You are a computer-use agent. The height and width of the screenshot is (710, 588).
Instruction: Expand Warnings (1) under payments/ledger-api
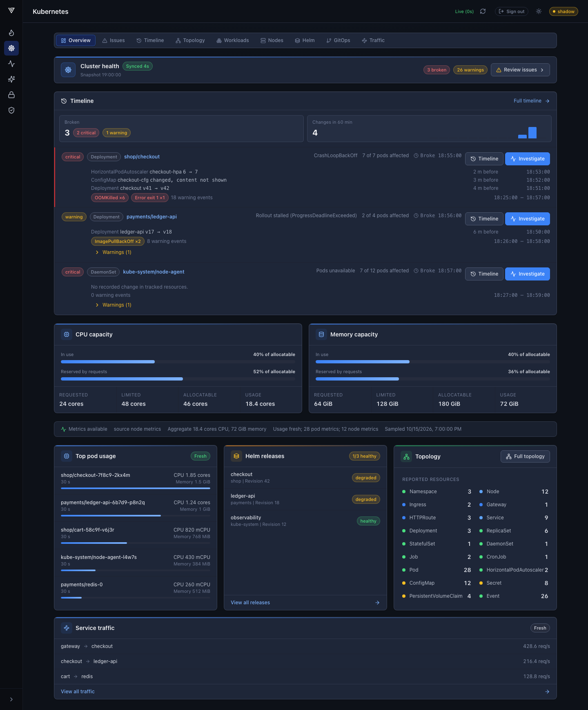[x=114, y=252]
